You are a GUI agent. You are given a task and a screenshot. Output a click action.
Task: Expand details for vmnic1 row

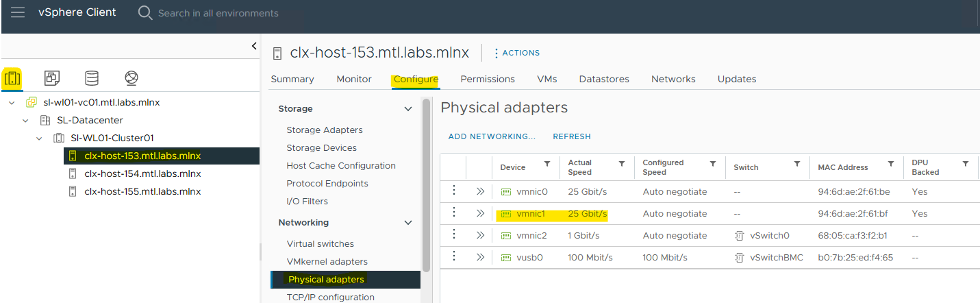pyautogui.click(x=480, y=213)
